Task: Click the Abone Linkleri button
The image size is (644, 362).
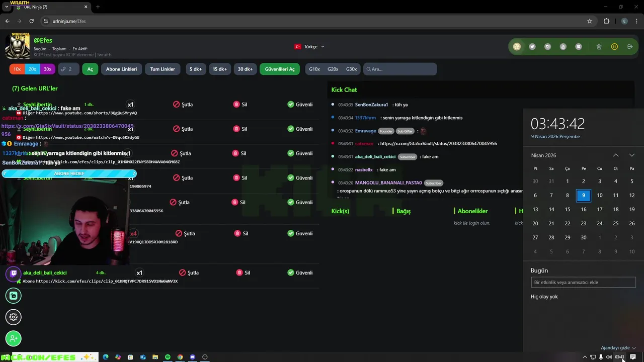Action: (121, 69)
